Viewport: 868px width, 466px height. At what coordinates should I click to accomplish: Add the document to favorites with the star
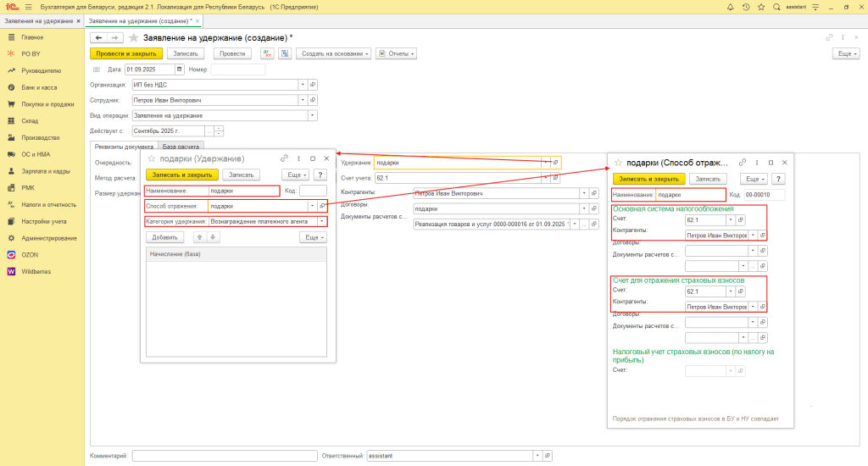133,37
